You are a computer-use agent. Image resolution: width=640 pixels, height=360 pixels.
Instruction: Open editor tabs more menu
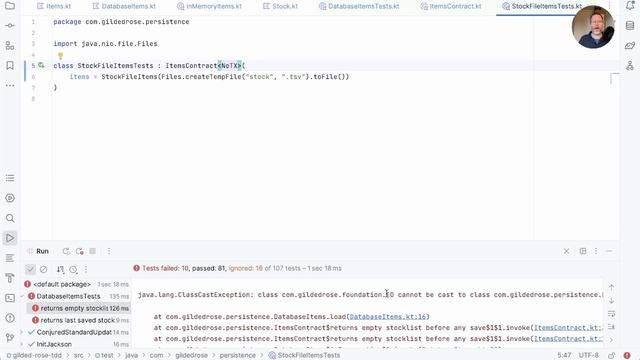coord(609,6)
